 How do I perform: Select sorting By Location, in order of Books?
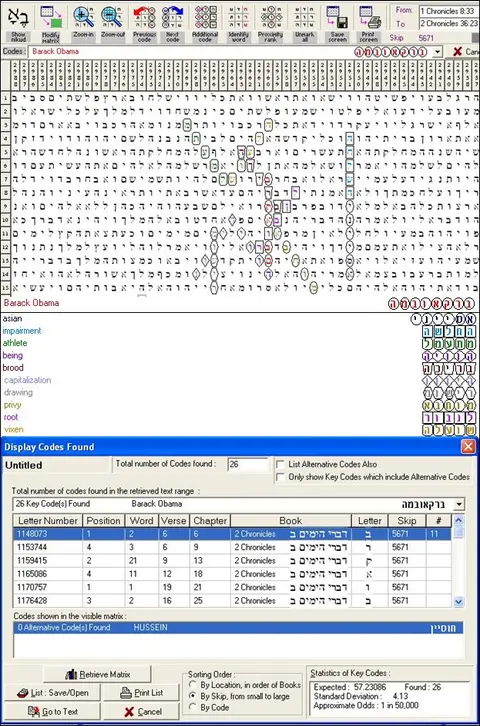[x=193, y=684]
